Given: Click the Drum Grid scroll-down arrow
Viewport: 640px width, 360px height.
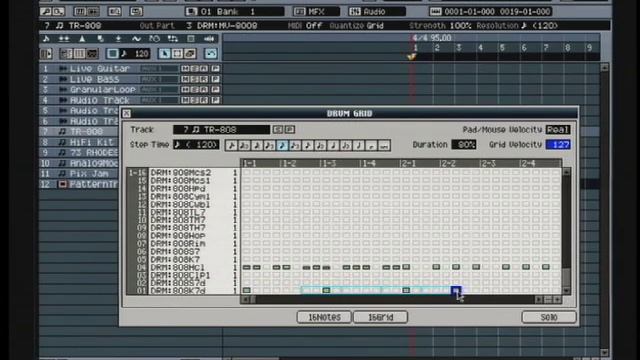Looking at the screenshot, I should tap(567, 291).
